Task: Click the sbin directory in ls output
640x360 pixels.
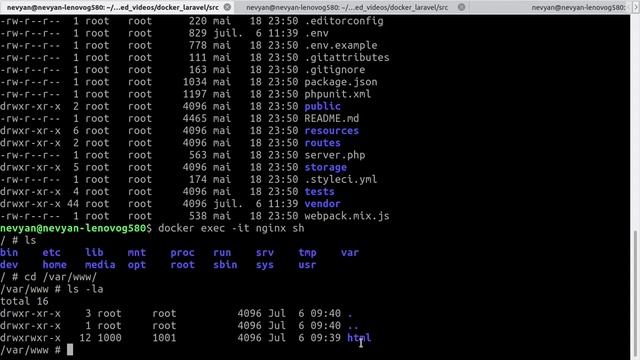Action: click(225, 264)
